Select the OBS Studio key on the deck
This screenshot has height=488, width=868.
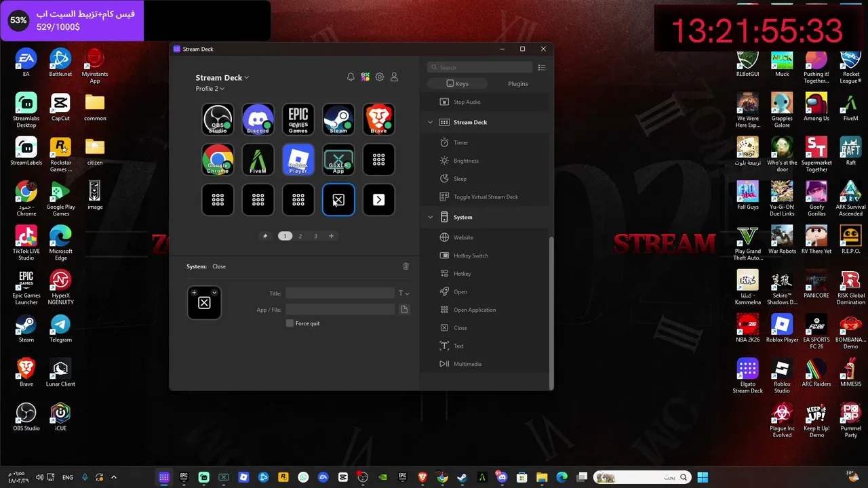(218, 119)
